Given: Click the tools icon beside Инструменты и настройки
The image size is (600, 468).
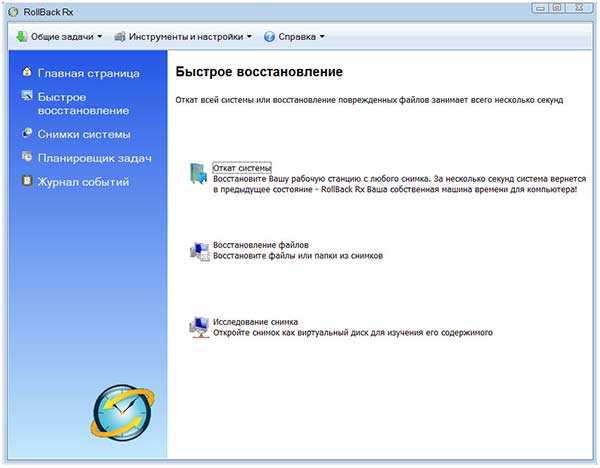Looking at the screenshot, I should coord(120,37).
